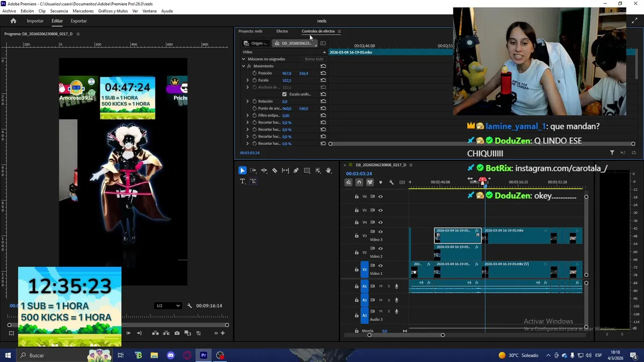The width and height of the screenshot is (644, 362).
Task: Select the Track Select Forward tool
Action: click(x=253, y=170)
